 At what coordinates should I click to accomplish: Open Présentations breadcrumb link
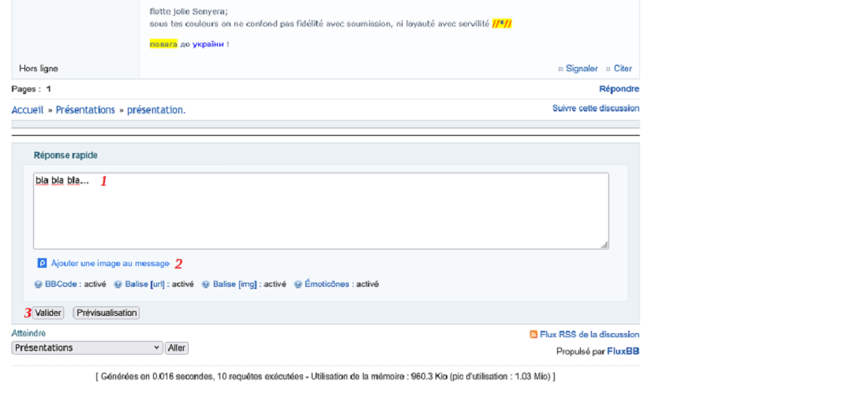pos(85,110)
